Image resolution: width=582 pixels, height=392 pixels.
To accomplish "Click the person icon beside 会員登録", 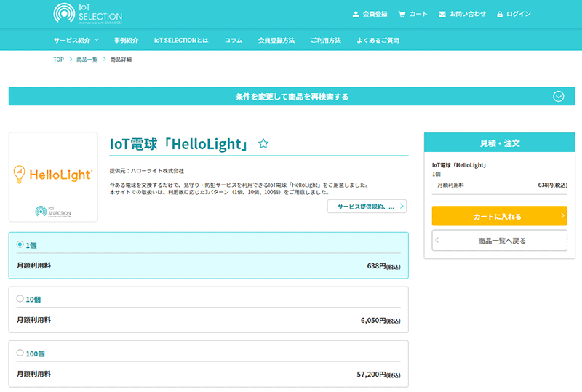I will click(356, 14).
